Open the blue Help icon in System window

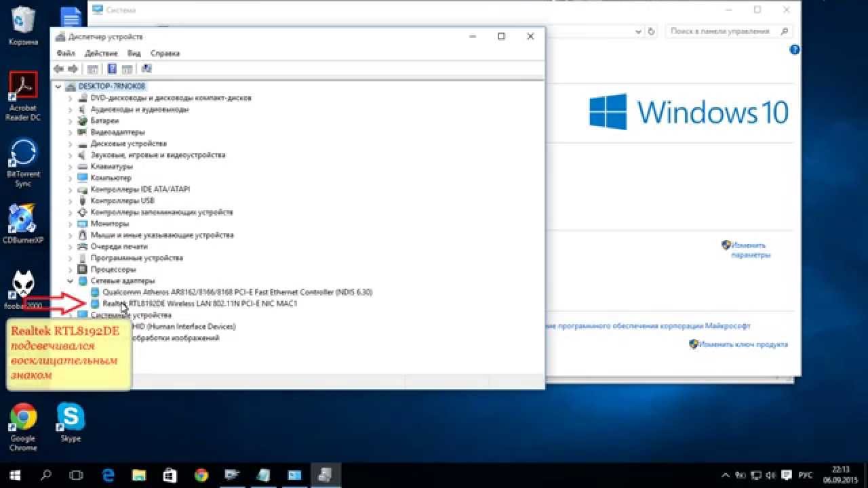pyautogui.click(x=795, y=50)
